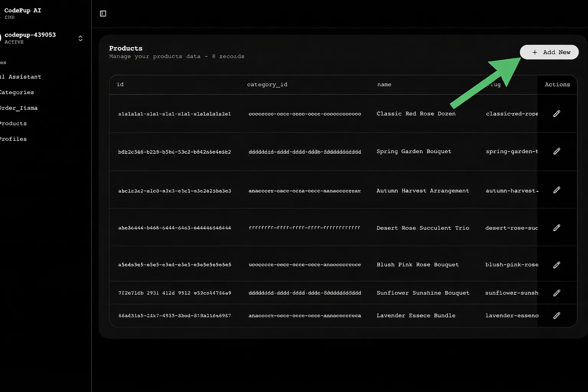The image size is (588, 392).
Task: Open the AI Assistant section
Action: coord(20,77)
